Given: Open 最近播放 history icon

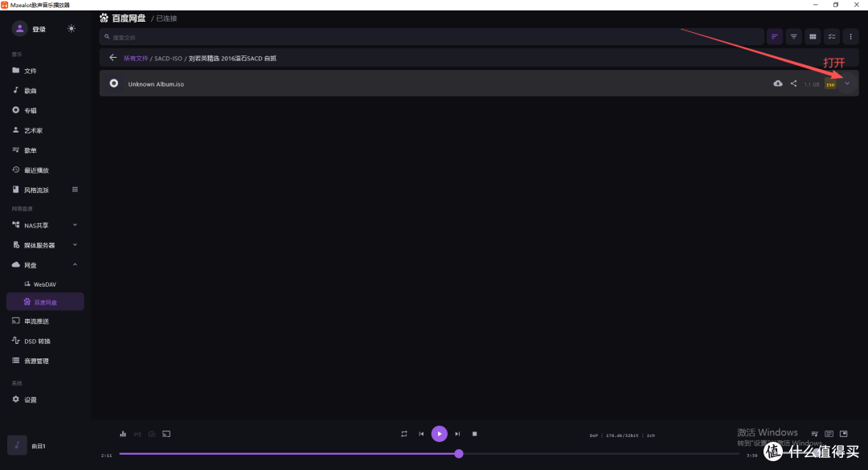Looking at the screenshot, I should point(16,170).
